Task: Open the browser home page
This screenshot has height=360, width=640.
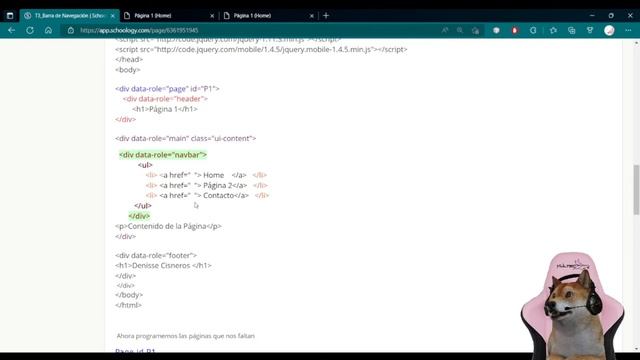Action: (x=48, y=30)
